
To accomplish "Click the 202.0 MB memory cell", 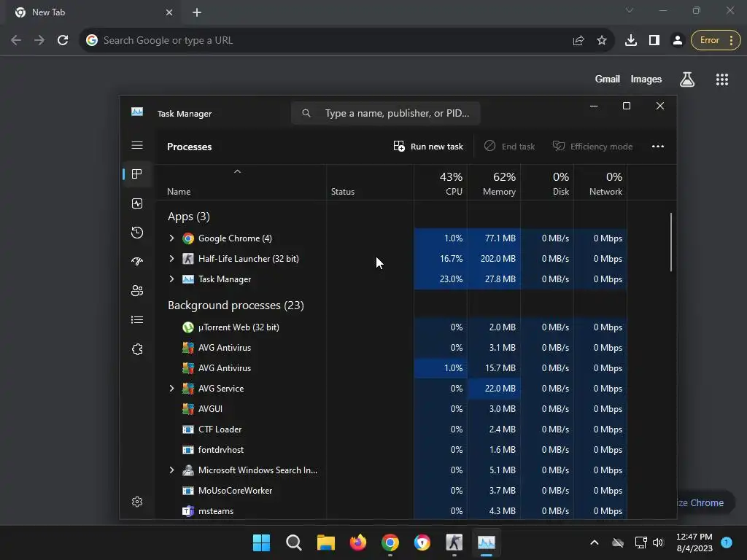I will click(x=494, y=259).
